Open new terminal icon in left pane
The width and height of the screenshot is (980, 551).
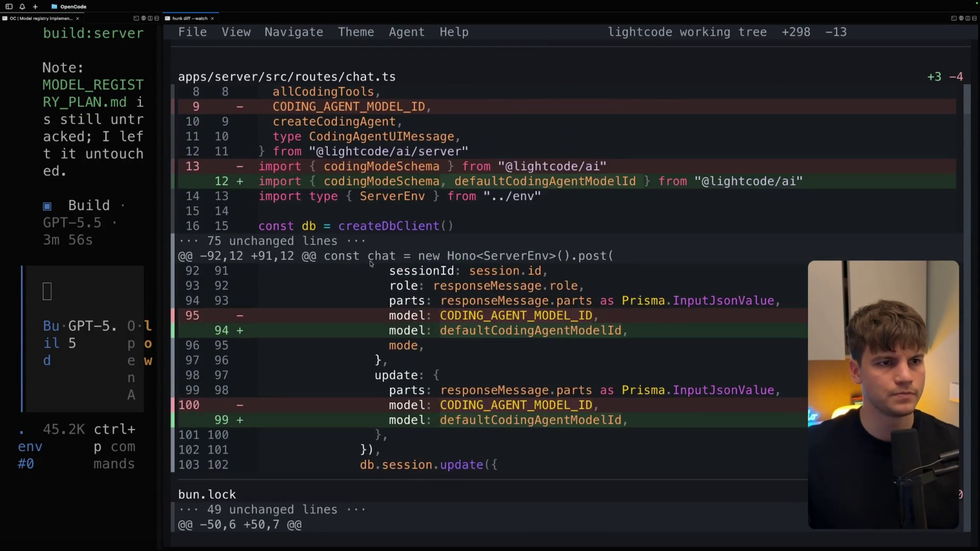[x=136, y=18]
